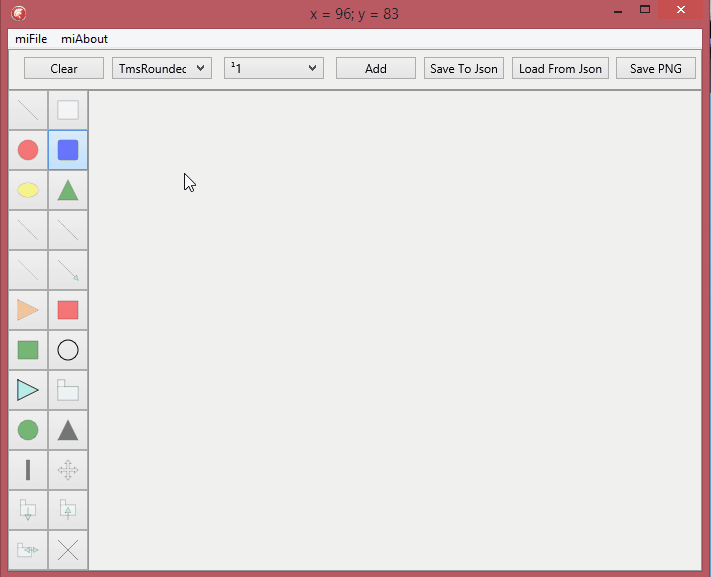The image size is (711, 577).
Task: Select the box with down arrow icon
Action: (x=28, y=510)
